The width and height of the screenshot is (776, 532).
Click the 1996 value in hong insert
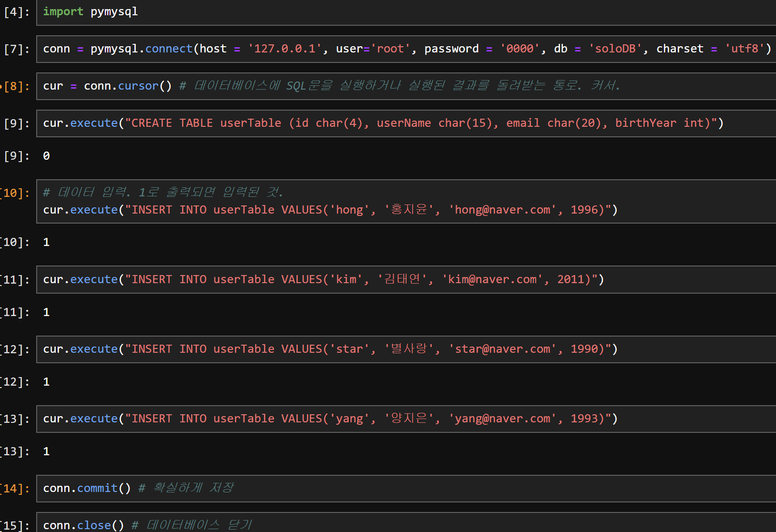584,210
